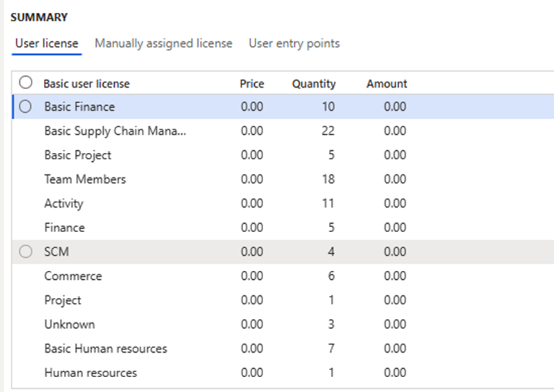Open the User entry points tab
Viewport: 554px width, 392px height.
[x=294, y=43]
